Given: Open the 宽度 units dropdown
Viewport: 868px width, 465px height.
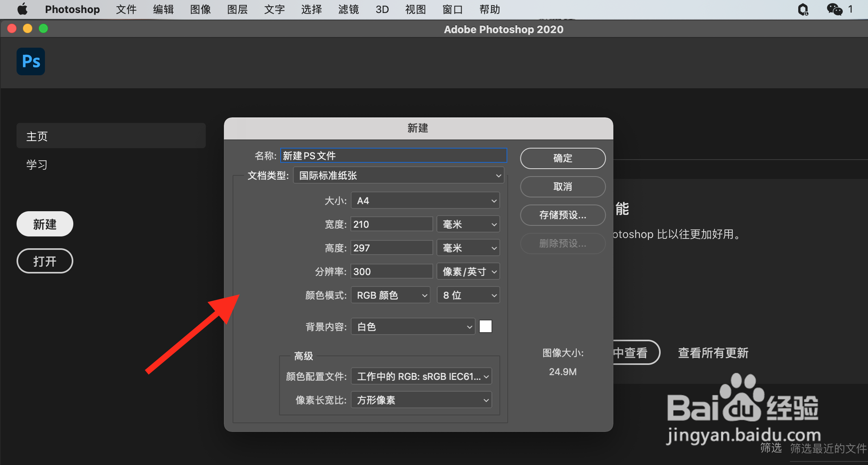Looking at the screenshot, I should [x=468, y=224].
